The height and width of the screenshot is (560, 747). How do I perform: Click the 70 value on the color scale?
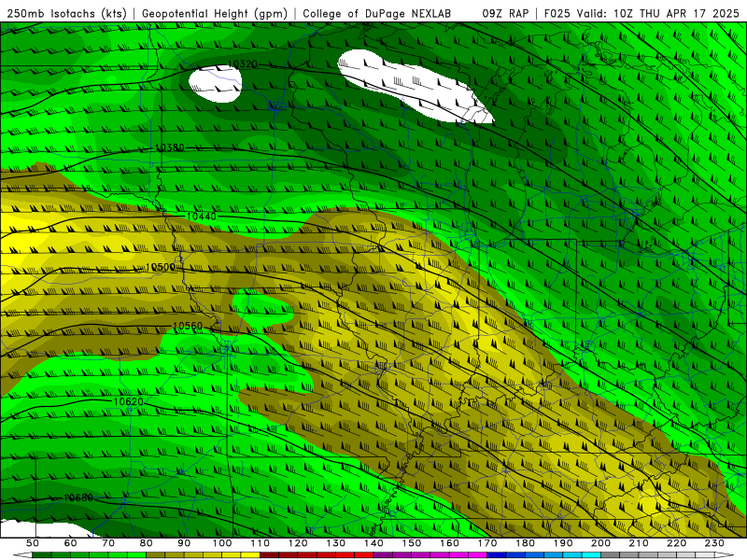pyautogui.click(x=108, y=543)
